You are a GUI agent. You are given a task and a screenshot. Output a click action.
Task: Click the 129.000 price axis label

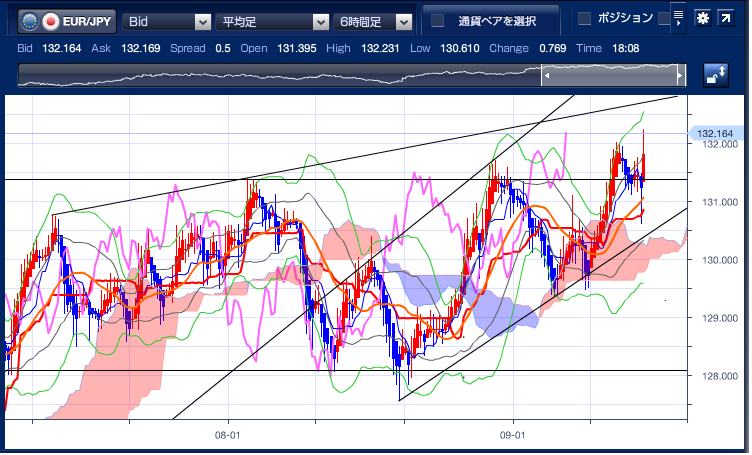click(719, 318)
